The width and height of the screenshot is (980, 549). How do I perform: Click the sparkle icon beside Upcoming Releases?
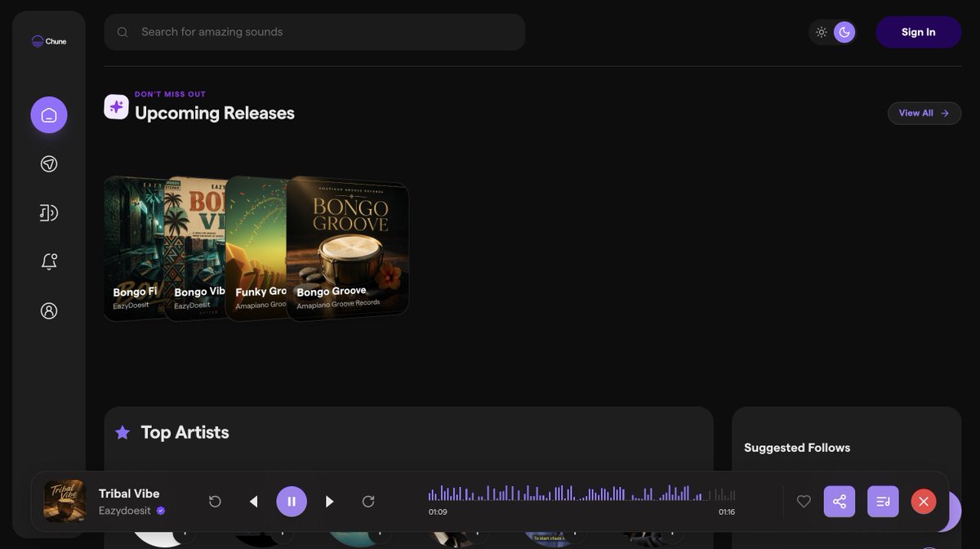click(x=117, y=107)
